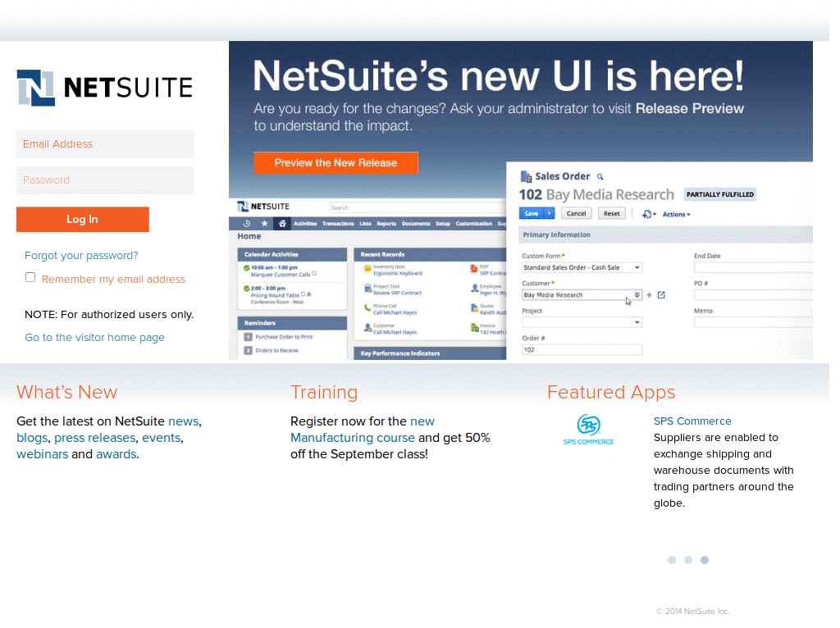The width and height of the screenshot is (840, 628).
Task: Click the Home icon in the NetSuite navigation bar
Action: [282, 222]
